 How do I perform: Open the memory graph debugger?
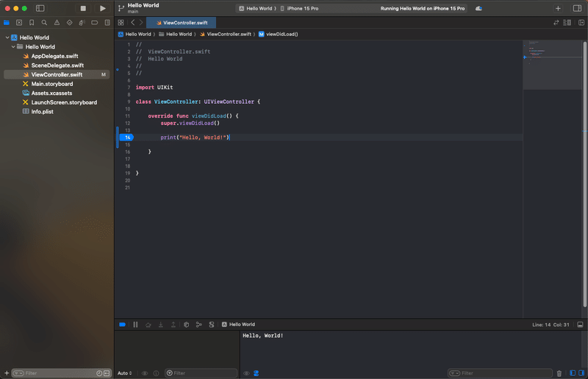[198, 325]
